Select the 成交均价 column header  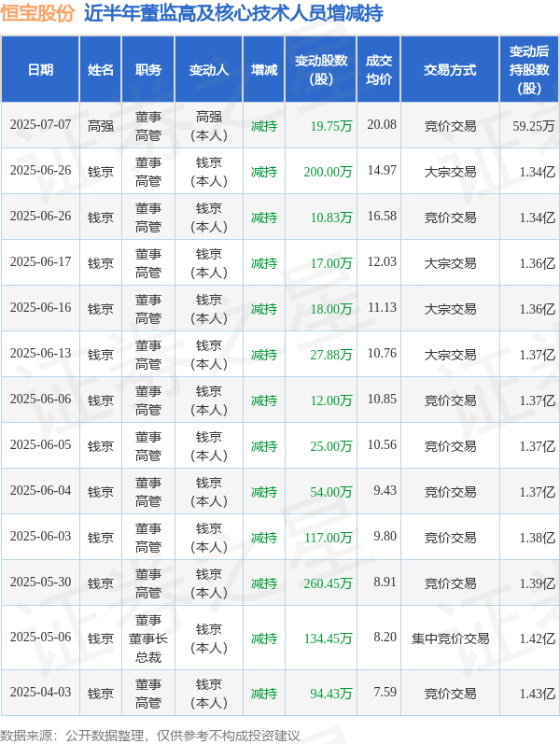(x=379, y=70)
